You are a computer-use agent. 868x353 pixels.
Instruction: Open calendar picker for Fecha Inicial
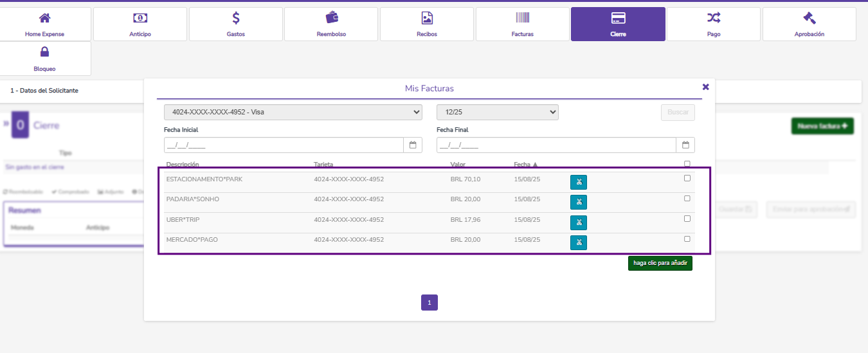(x=413, y=145)
